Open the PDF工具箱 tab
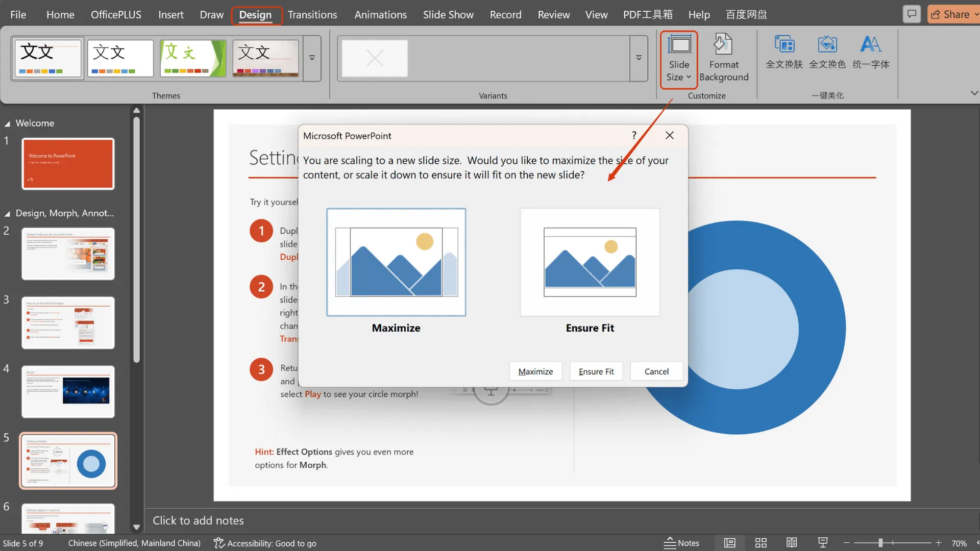Viewport: 980px width, 551px height. [648, 15]
